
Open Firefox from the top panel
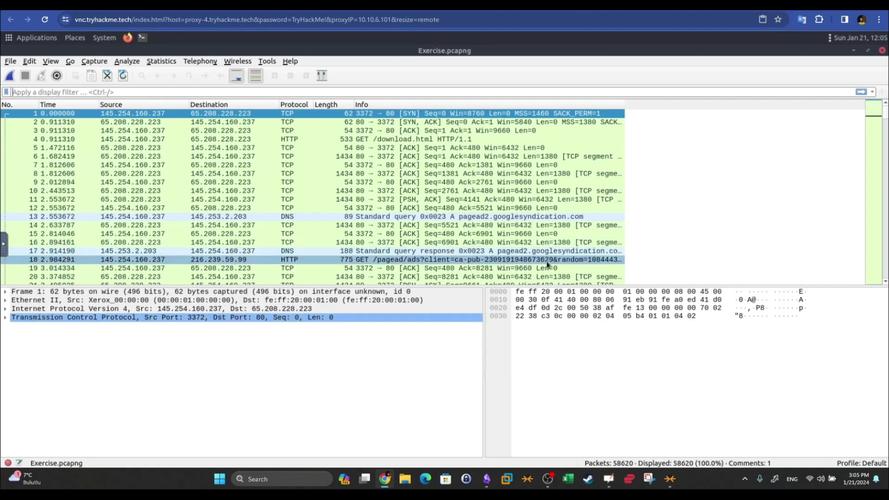(128, 38)
